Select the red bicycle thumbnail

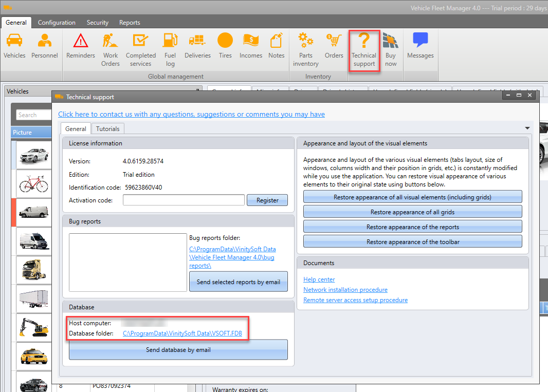[x=33, y=184]
